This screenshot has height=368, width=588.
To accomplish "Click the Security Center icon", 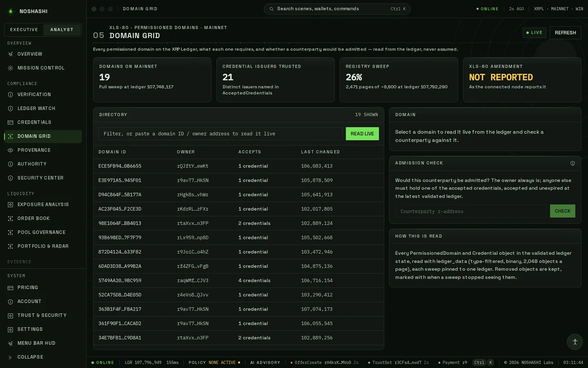I will pos(11,178).
